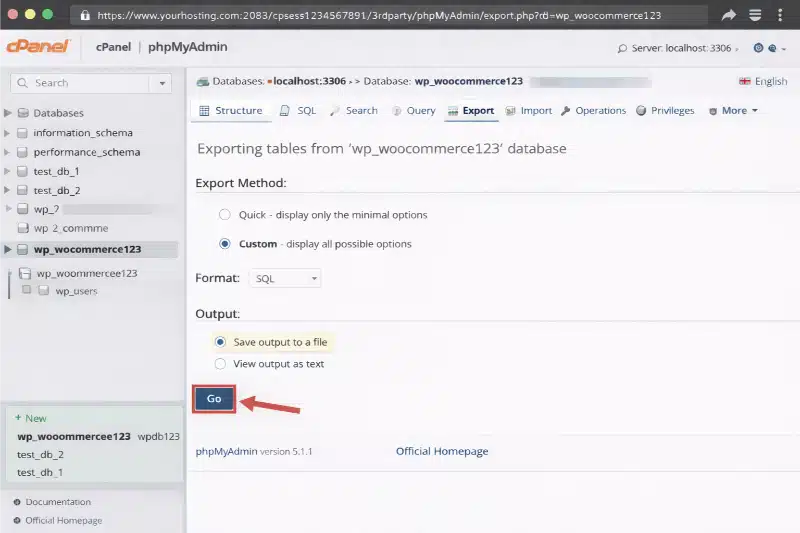Click test_db_2 in recent list

(40, 454)
